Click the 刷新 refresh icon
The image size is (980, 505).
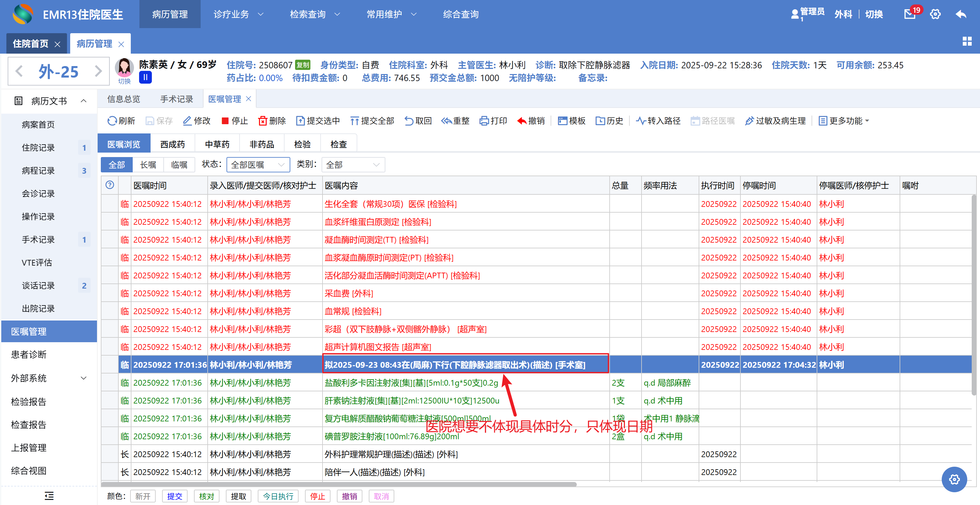pyautogui.click(x=112, y=121)
